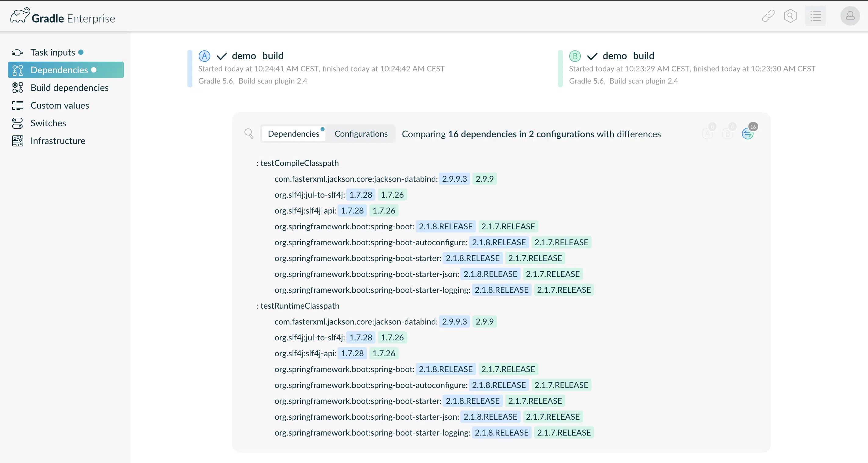Click Gradle 5.6 version text of build A
868x463 pixels.
(216, 81)
